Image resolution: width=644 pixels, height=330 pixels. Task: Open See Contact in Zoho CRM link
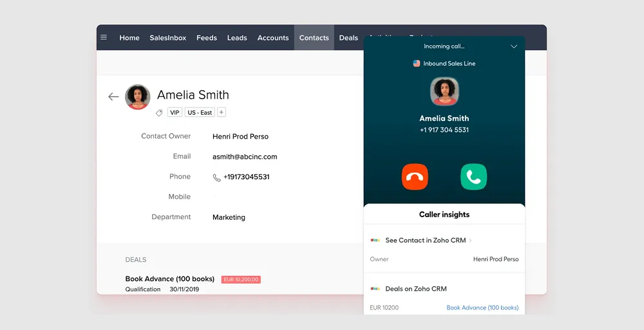pos(426,240)
